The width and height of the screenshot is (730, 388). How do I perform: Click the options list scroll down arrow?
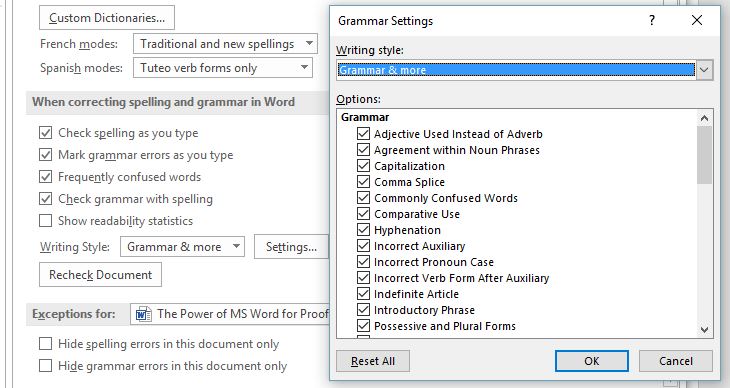[x=704, y=330]
